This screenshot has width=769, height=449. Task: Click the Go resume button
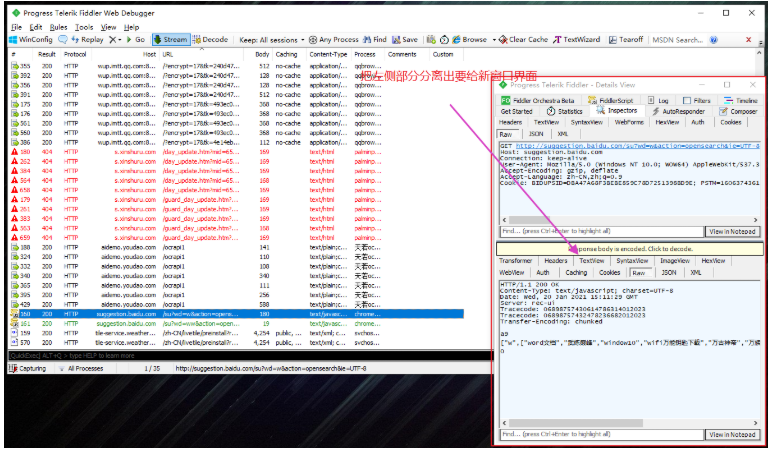point(136,40)
